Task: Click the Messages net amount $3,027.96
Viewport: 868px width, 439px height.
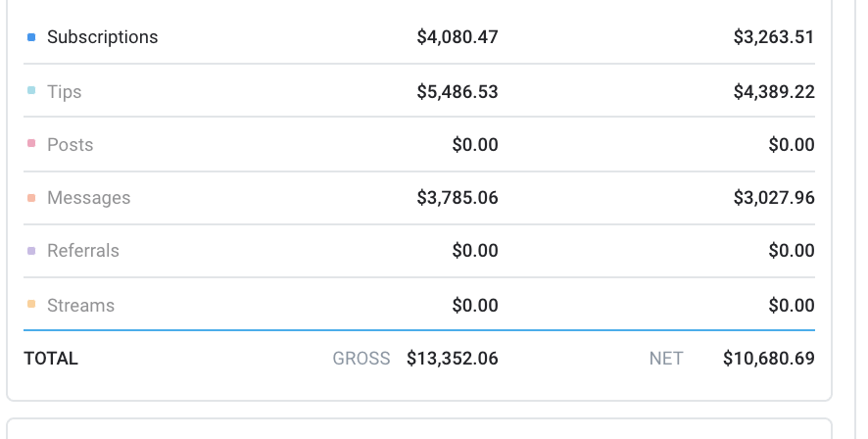Action: click(773, 198)
